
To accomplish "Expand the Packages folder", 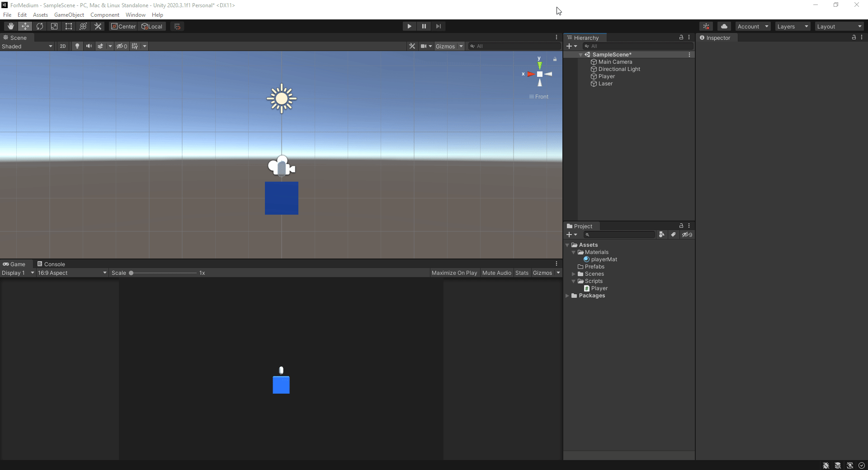I will (x=567, y=296).
